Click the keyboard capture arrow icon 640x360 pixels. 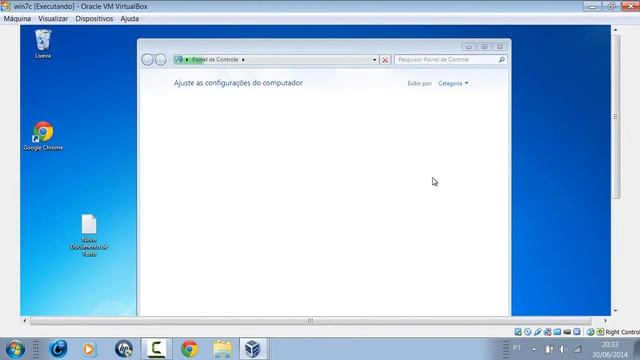tap(600, 332)
